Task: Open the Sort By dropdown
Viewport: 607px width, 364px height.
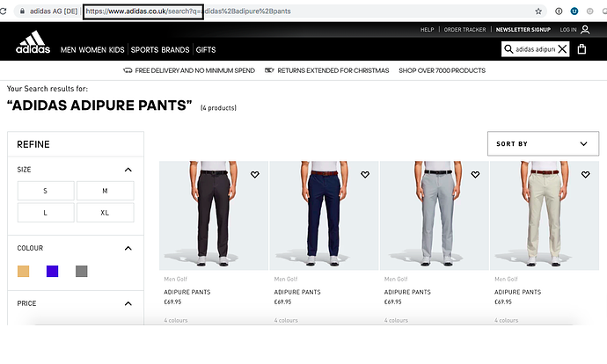Action: coord(543,143)
